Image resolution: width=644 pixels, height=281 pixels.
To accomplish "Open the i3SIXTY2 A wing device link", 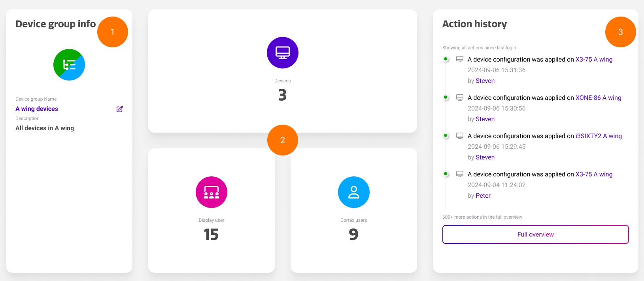I will click(x=599, y=136).
